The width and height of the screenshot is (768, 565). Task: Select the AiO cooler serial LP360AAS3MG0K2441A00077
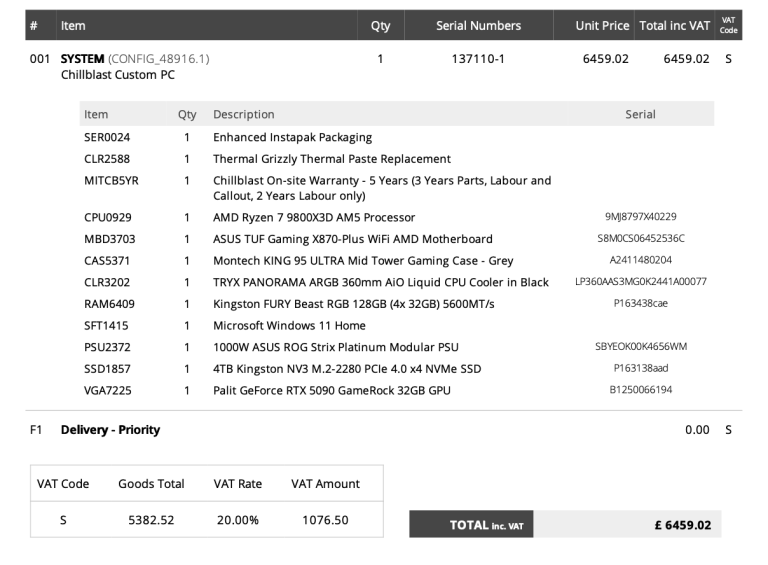click(640, 282)
